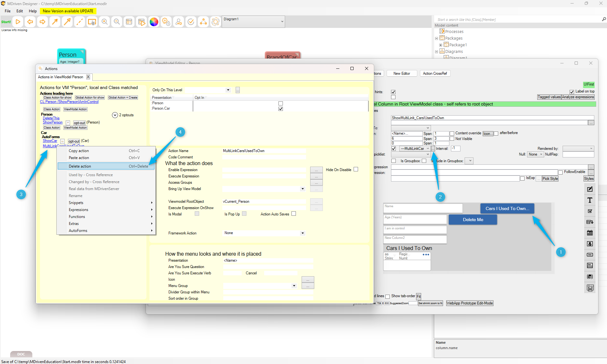Select the list widget icon

pyautogui.click(x=590, y=265)
